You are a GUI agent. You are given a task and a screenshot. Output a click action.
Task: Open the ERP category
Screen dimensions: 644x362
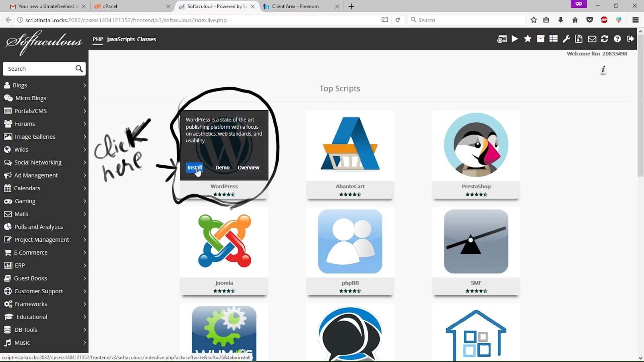[44, 265]
